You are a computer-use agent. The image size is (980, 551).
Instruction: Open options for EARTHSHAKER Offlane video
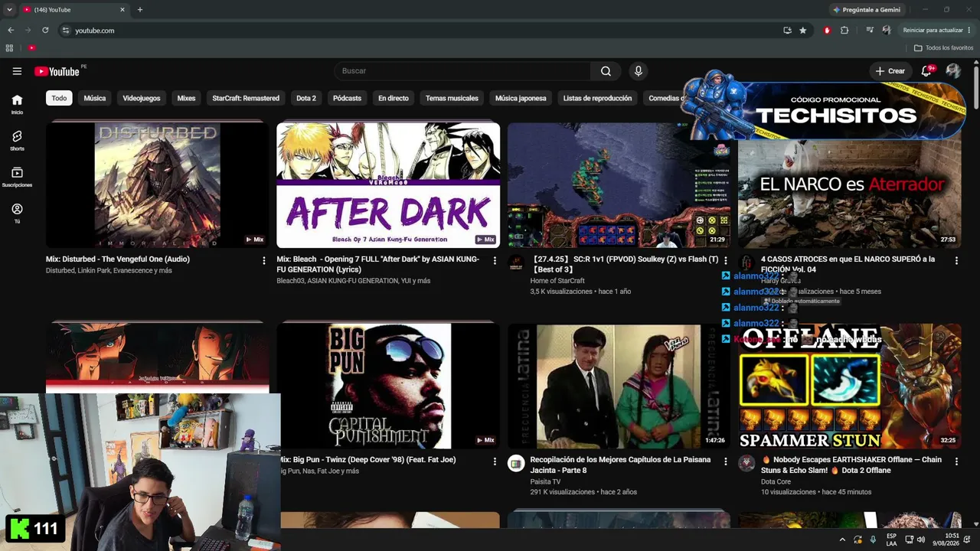coord(956,461)
